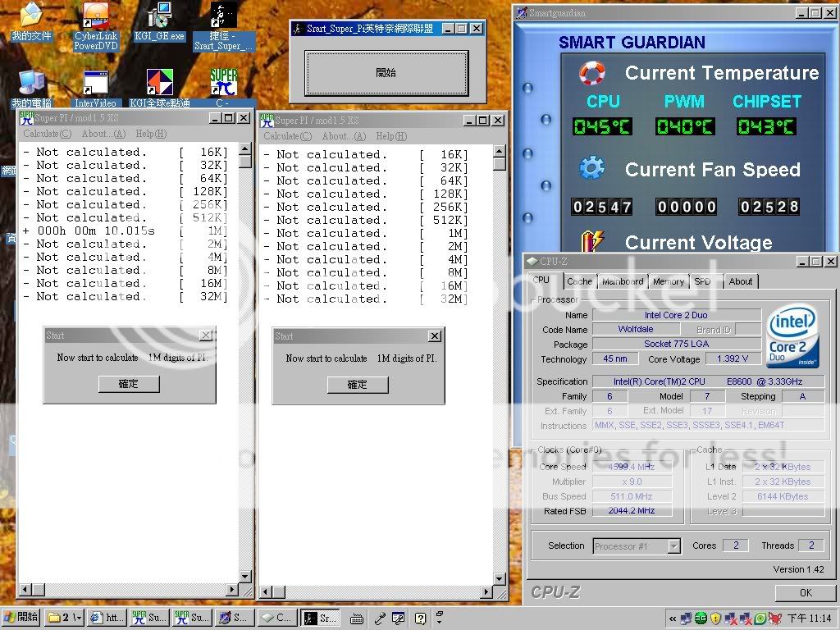
Task: Open Help menu in right Super PI window
Action: [x=391, y=136]
